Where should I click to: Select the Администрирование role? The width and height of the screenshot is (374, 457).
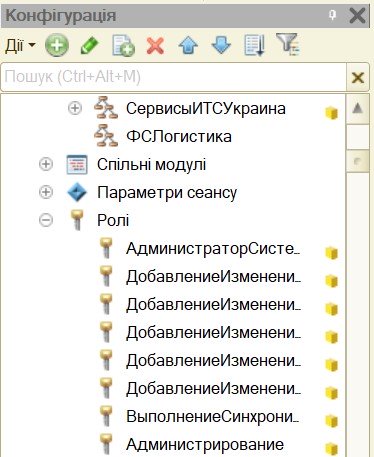click(205, 444)
